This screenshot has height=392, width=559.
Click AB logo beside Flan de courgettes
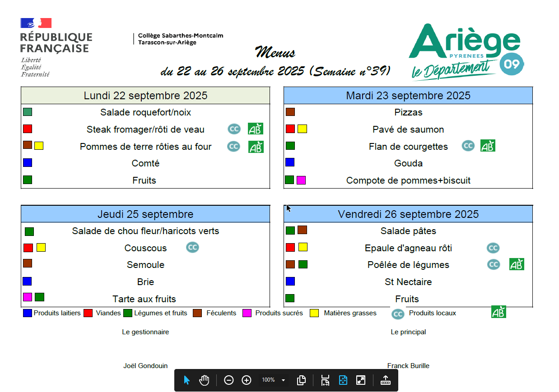coord(488,145)
